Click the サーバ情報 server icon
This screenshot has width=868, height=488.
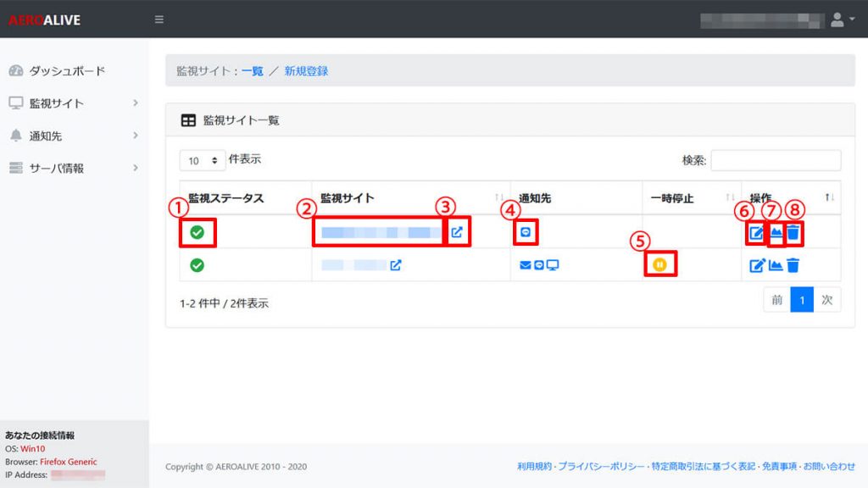pos(16,168)
